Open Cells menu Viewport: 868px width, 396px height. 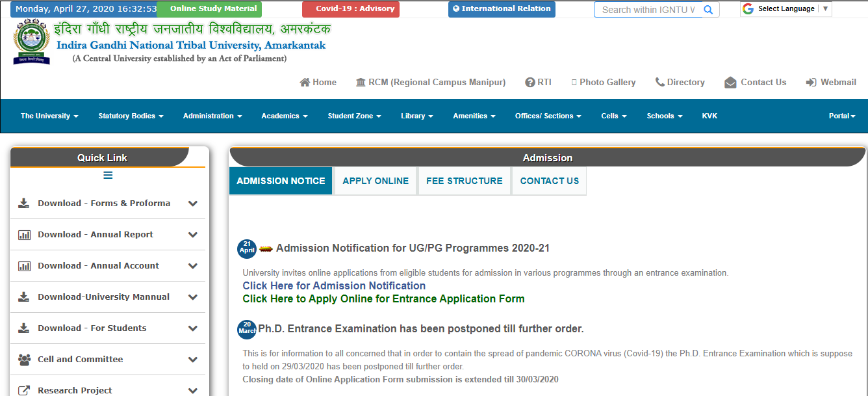pos(614,116)
